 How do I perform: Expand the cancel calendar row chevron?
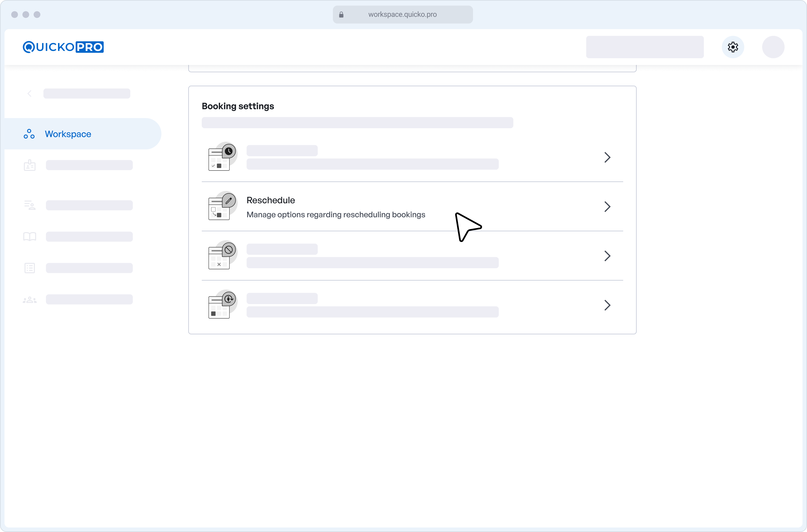607,255
